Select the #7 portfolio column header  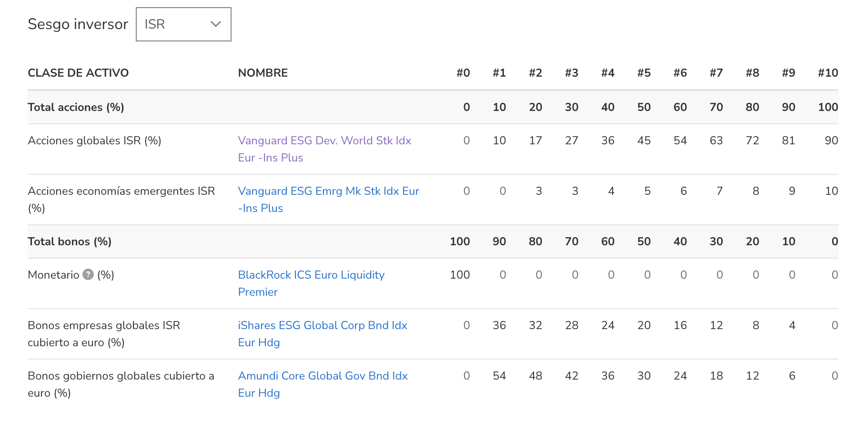tap(716, 73)
